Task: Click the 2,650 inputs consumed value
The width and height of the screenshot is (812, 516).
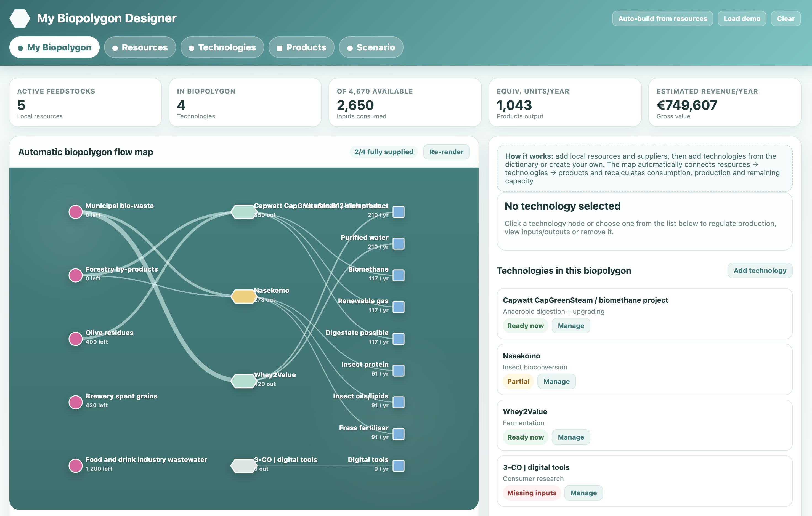Action: coord(355,105)
